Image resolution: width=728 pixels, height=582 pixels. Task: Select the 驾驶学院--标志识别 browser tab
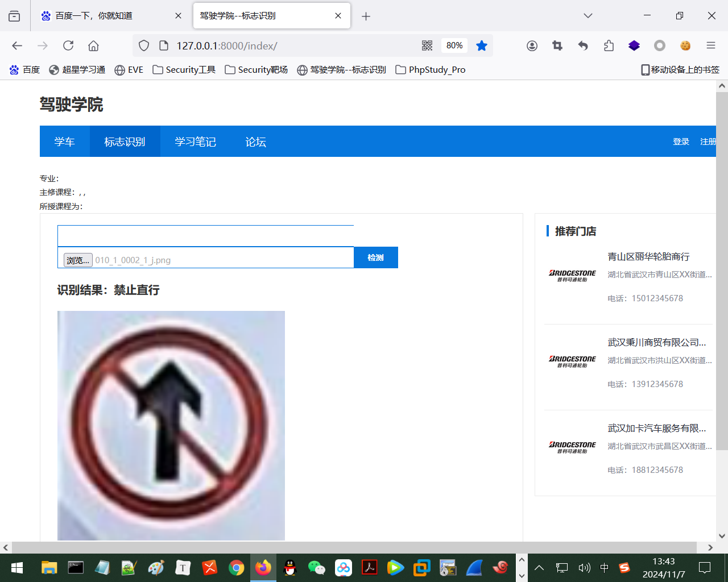[272, 16]
